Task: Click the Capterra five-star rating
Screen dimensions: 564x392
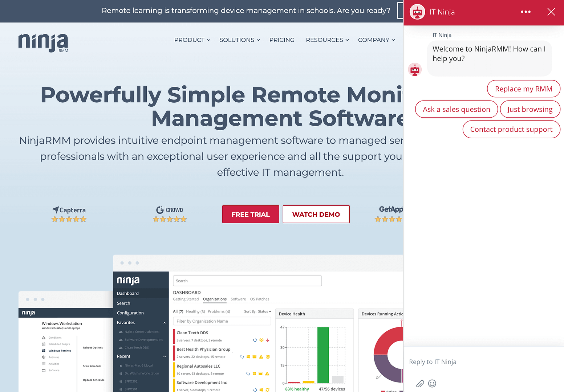Action: pos(69,219)
